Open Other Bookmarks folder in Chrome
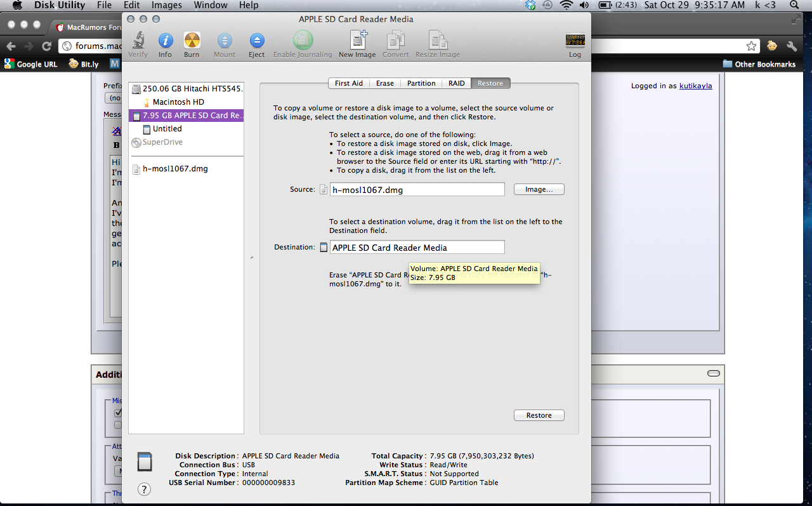 pyautogui.click(x=759, y=64)
